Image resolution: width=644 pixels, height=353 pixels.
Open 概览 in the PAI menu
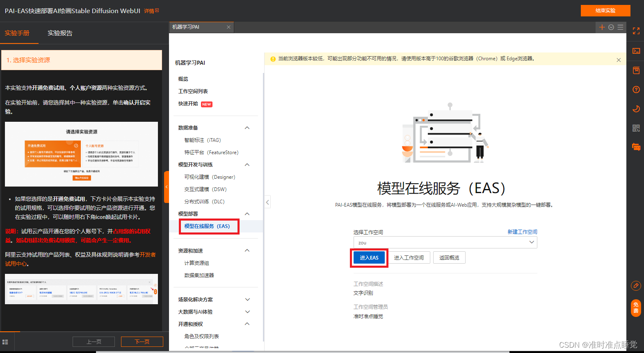(x=183, y=79)
